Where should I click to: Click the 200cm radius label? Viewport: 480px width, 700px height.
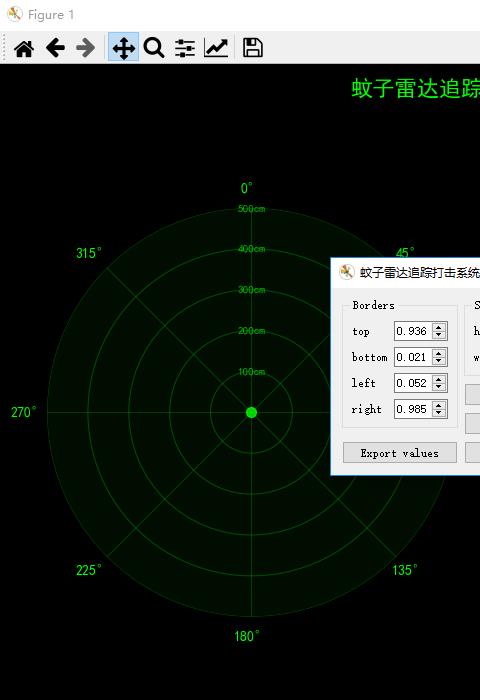(x=251, y=331)
